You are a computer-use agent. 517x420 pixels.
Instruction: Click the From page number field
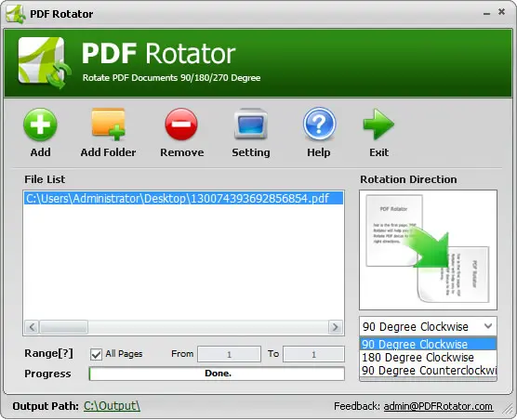pyautogui.click(x=229, y=354)
